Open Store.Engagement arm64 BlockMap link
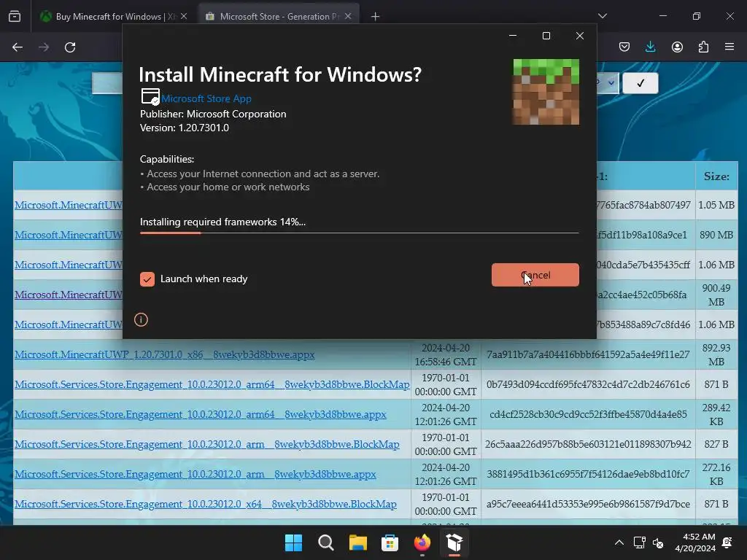 pyautogui.click(x=212, y=385)
